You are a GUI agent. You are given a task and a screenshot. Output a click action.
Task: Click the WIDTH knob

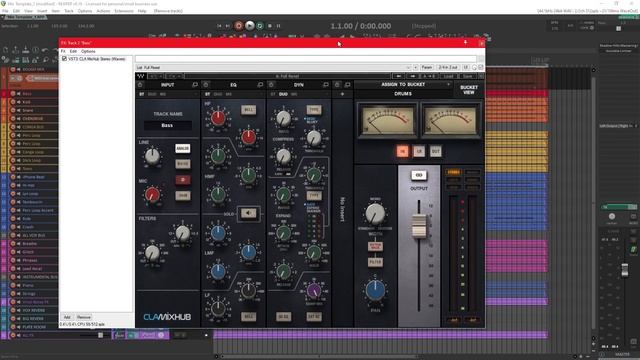coord(375,213)
